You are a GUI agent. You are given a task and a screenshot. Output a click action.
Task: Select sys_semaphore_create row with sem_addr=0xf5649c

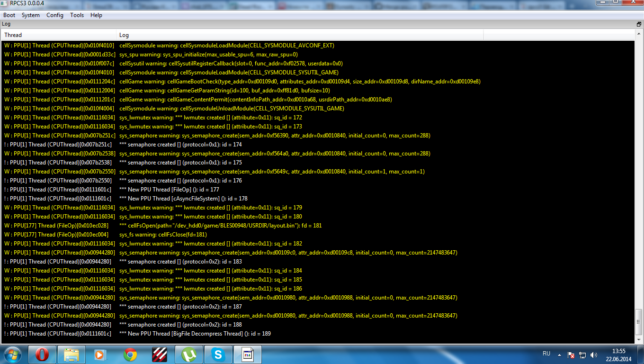coord(318,172)
